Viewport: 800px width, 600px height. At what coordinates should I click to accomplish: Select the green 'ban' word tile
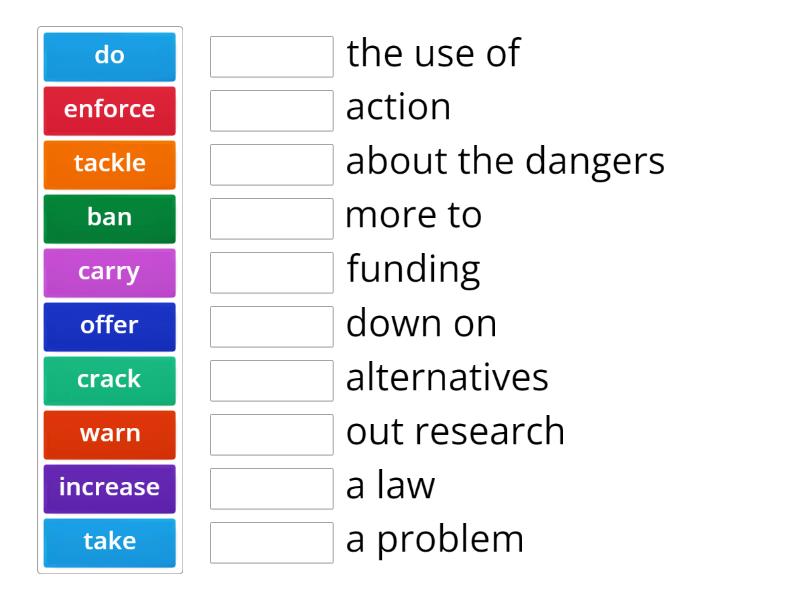click(109, 218)
